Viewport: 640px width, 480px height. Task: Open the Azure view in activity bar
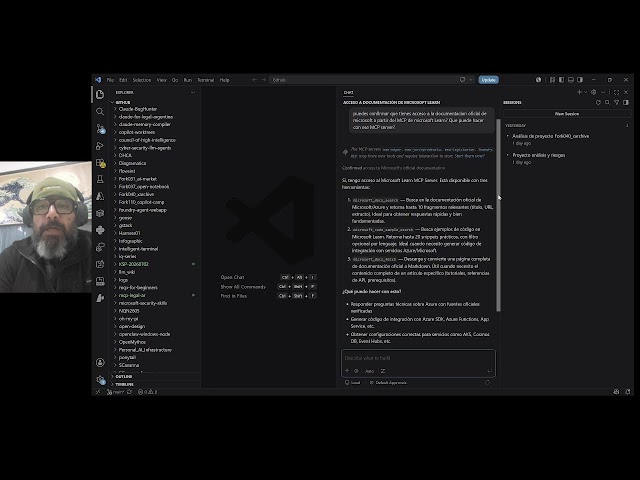click(100, 196)
